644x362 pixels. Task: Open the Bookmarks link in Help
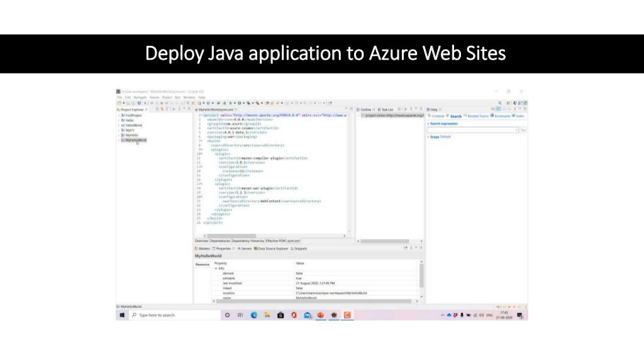pyautogui.click(x=502, y=116)
